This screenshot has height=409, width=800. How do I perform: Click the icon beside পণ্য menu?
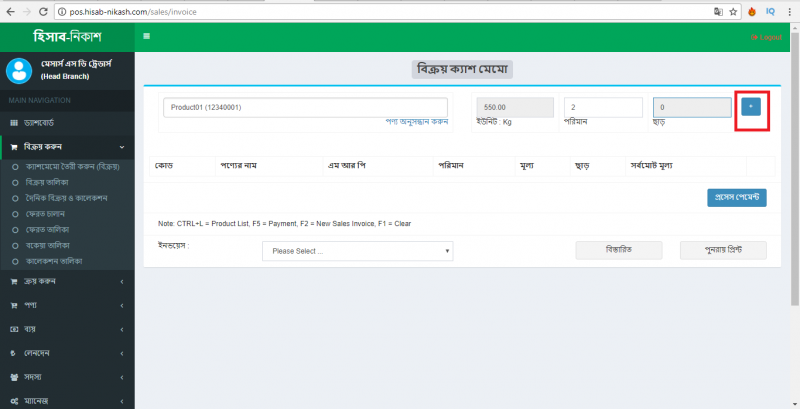14,305
